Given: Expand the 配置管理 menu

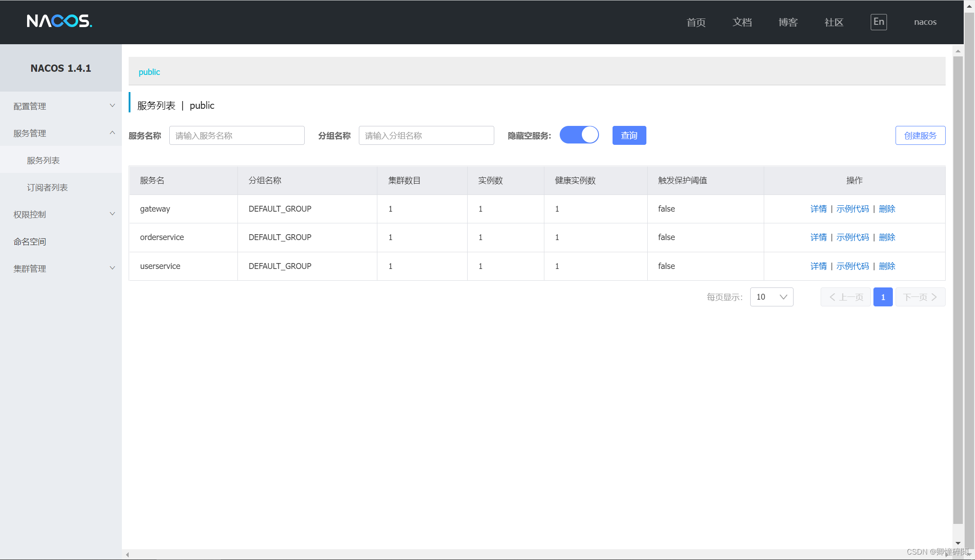Looking at the screenshot, I should 61,106.
